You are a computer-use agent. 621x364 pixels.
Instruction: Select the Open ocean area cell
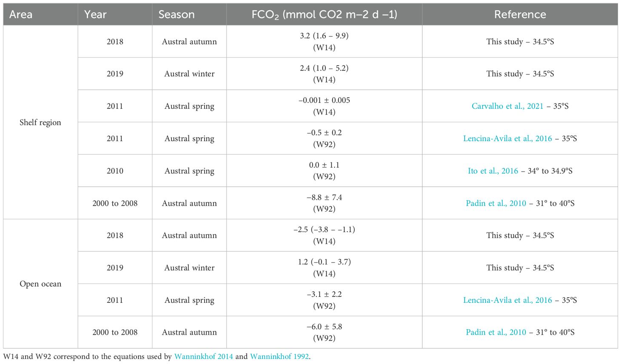(40, 284)
